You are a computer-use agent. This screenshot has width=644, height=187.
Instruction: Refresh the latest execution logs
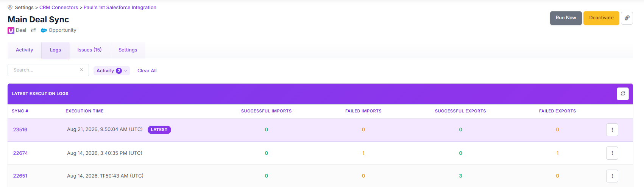[623, 93]
